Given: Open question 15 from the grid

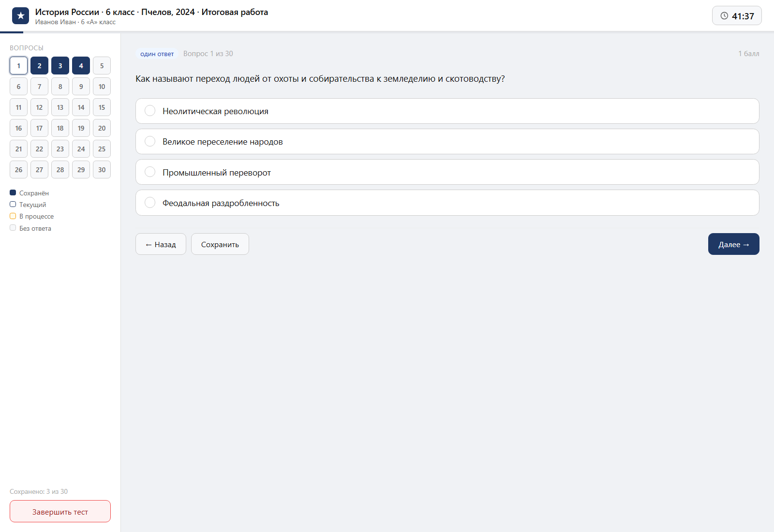Looking at the screenshot, I should pos(102,107).
